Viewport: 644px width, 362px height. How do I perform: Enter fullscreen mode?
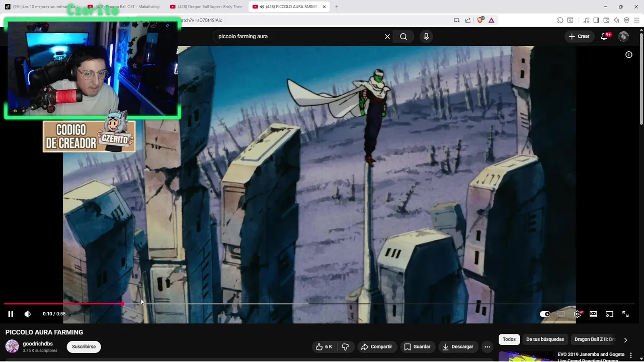point(625,314)
